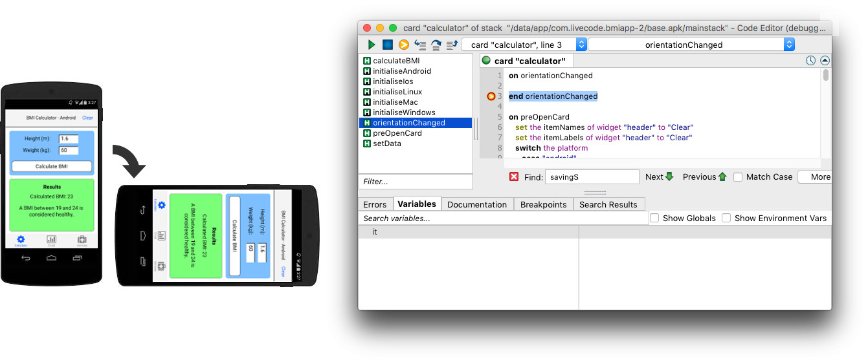Click the Step Over debugger icon
Screen dimensions: 868x362
click(x=436, y=45)
